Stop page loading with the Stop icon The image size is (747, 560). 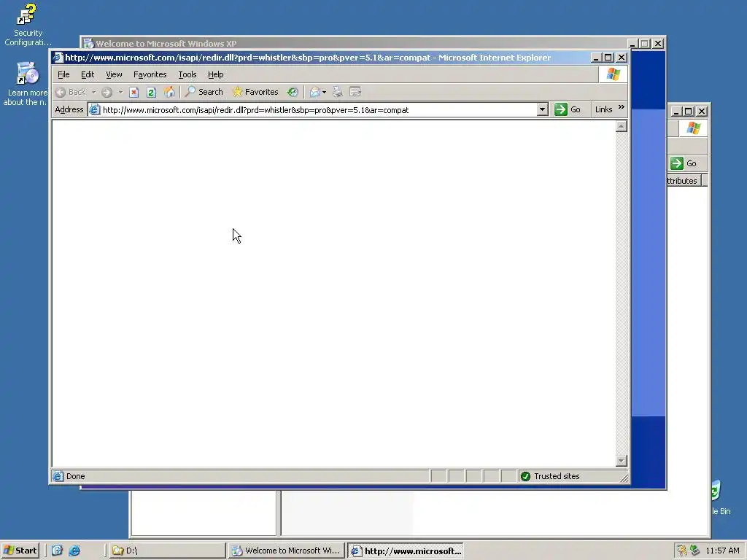coord(134,93)
